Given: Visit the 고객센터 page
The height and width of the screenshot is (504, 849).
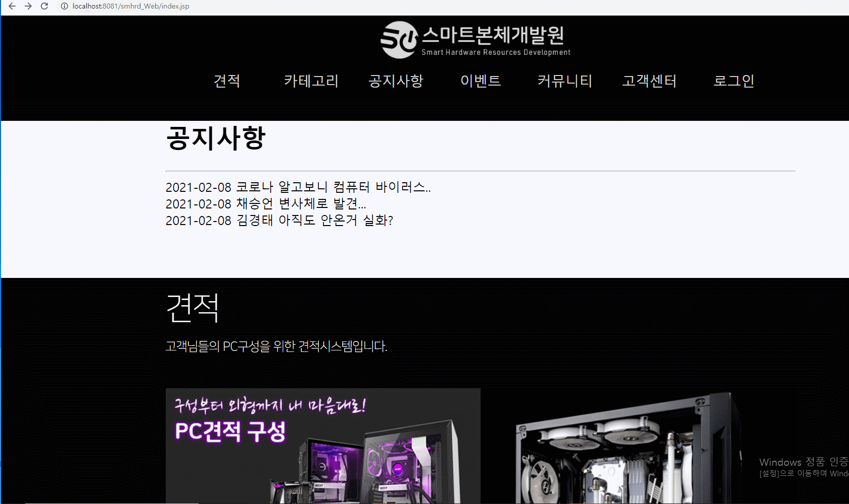Looking at the screenshot, I should point(649,81).
